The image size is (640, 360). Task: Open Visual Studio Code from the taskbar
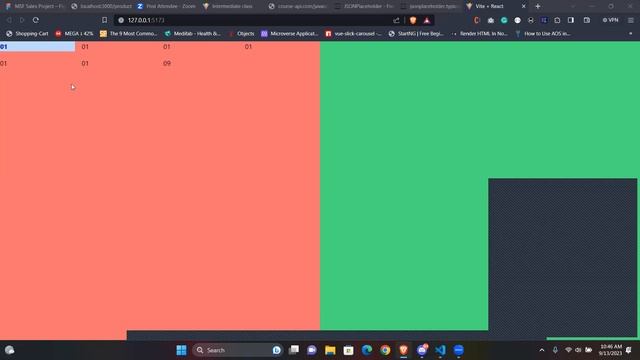(x=440, y=350)
